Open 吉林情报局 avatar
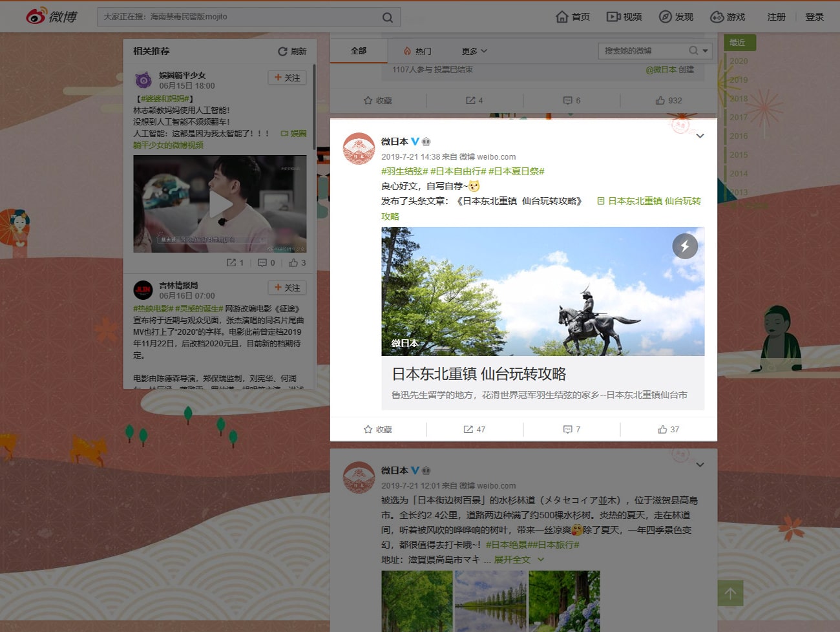840x632 pixels. [143, 290]
